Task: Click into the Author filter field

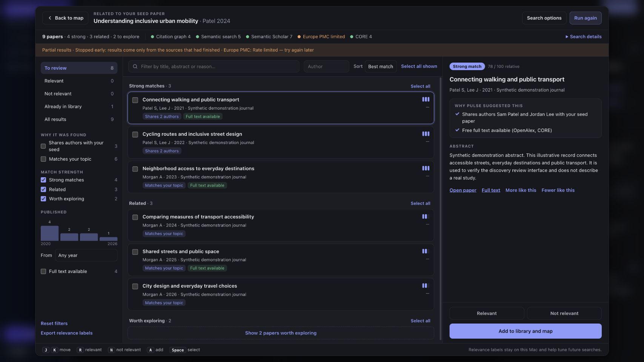Action: pos(326,67)
